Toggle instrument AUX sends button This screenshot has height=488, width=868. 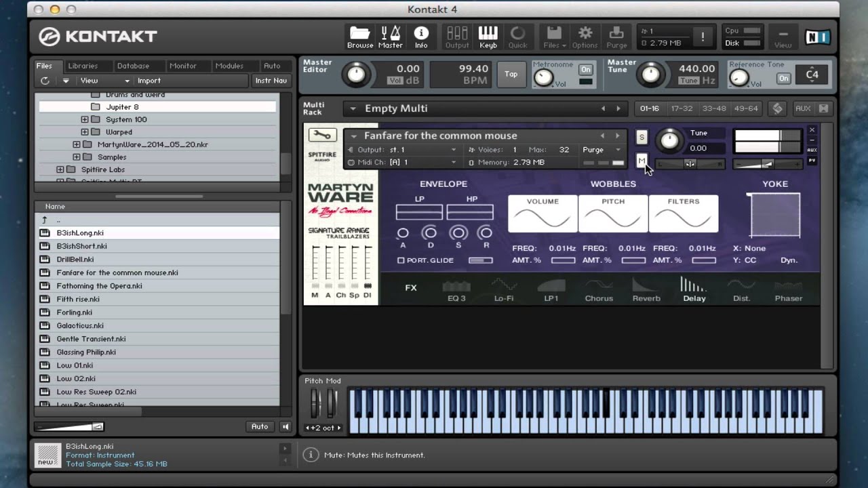pos(812,150)
